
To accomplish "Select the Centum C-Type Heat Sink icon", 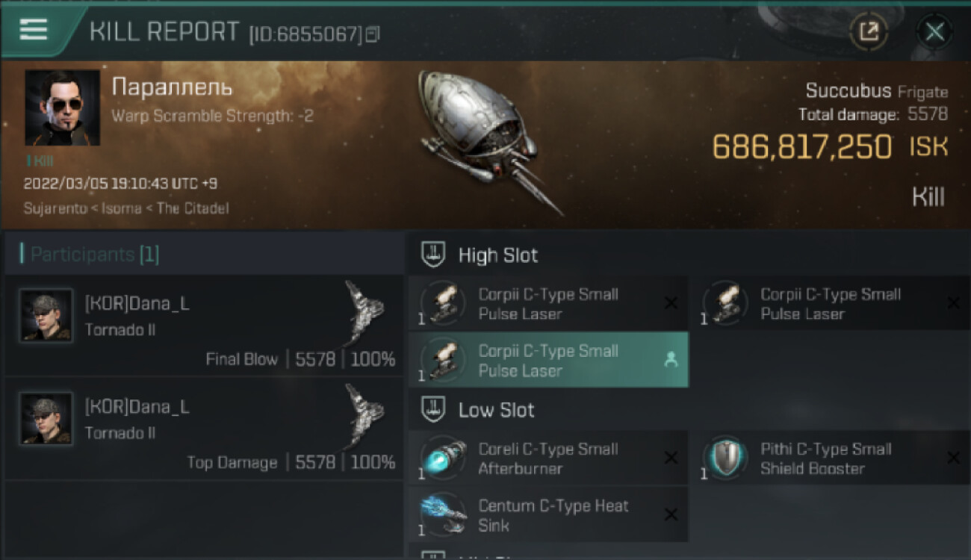I will (x=443, y=514).
